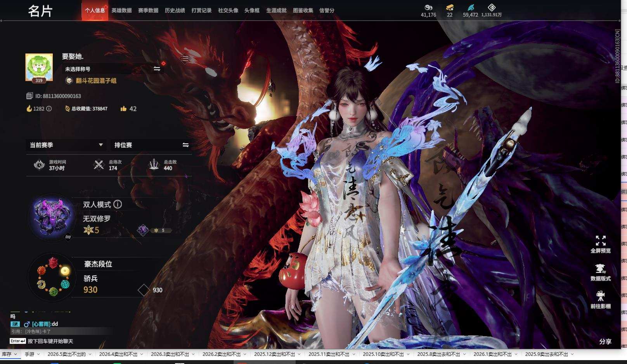Open the 手游 sheet tab dropdown
This screenshot has height=364, width=627.
tap(38, 354)
